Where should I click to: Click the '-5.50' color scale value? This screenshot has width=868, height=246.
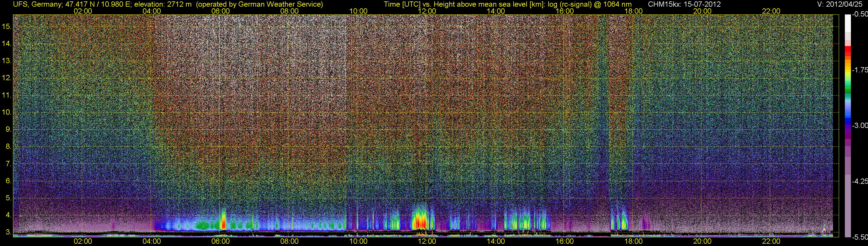860,237
